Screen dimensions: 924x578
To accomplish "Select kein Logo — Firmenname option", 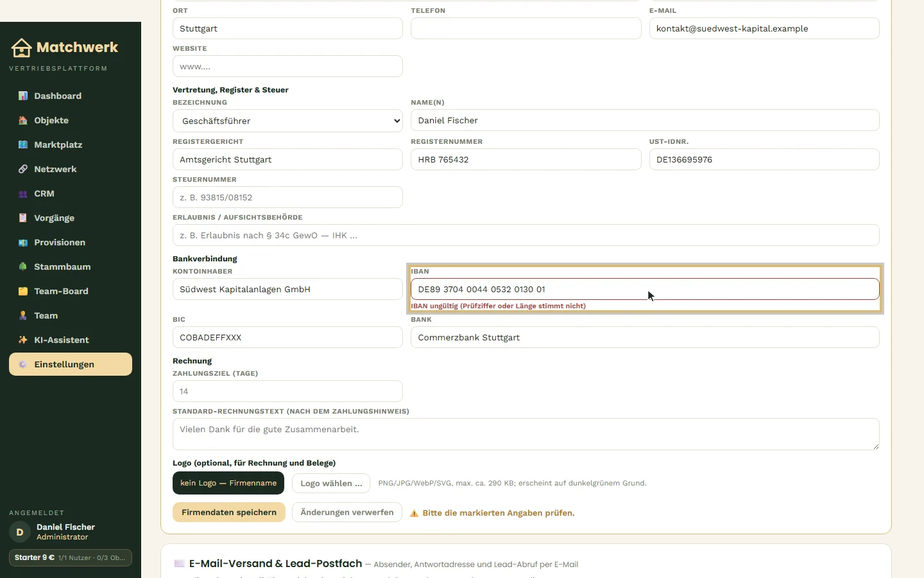I will [x=228, y=483].
